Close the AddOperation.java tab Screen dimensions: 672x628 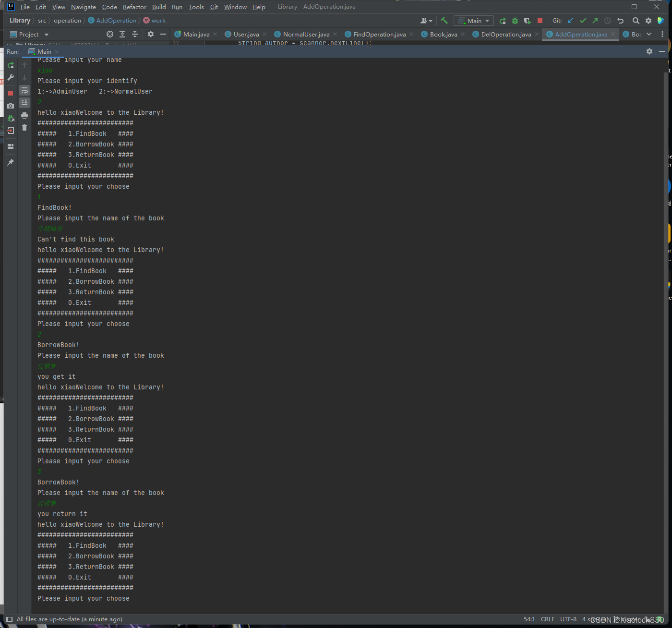[613, 34]
